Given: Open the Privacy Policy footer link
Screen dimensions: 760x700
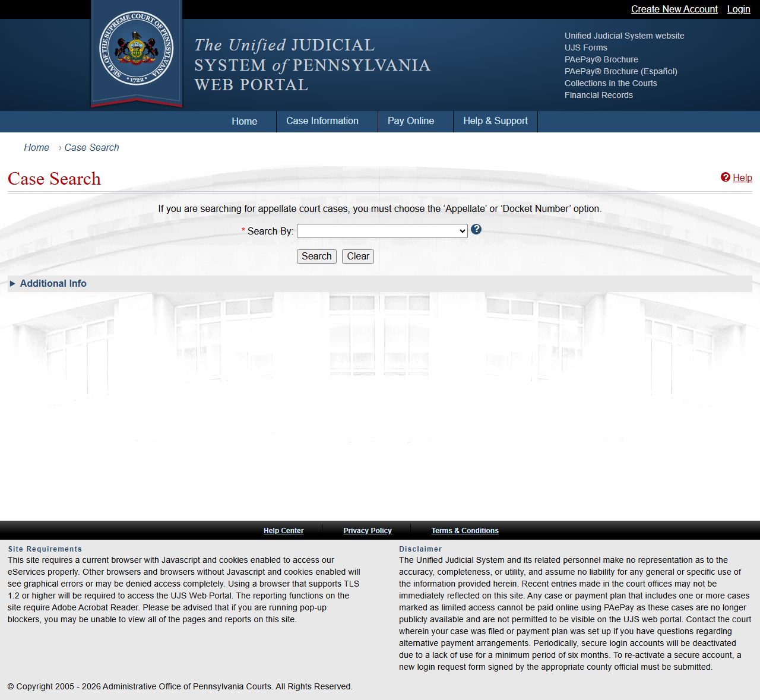Looking at the screenshot, I should pyautogui.click(x=368, y=531).
